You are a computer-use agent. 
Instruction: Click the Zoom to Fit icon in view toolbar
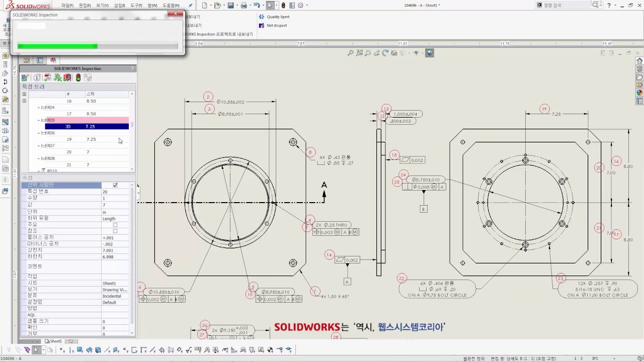point(351,53)
